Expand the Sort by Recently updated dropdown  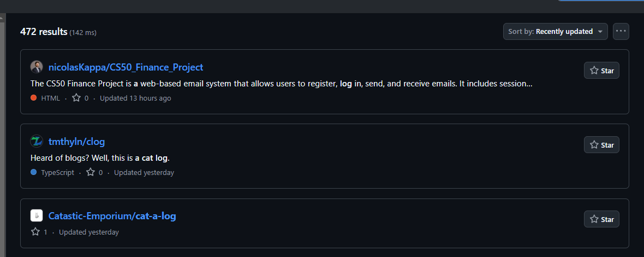pyautogui.click(x=555, y=32)
